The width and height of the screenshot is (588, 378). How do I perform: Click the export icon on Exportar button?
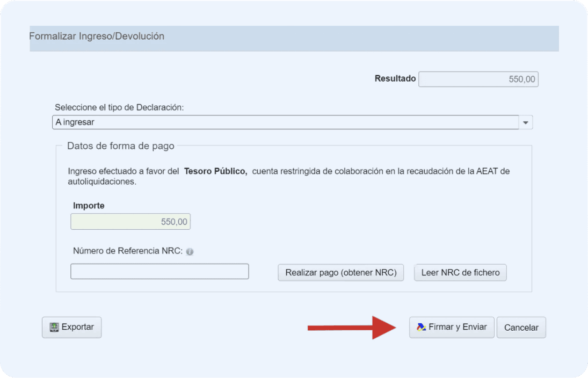54,327
